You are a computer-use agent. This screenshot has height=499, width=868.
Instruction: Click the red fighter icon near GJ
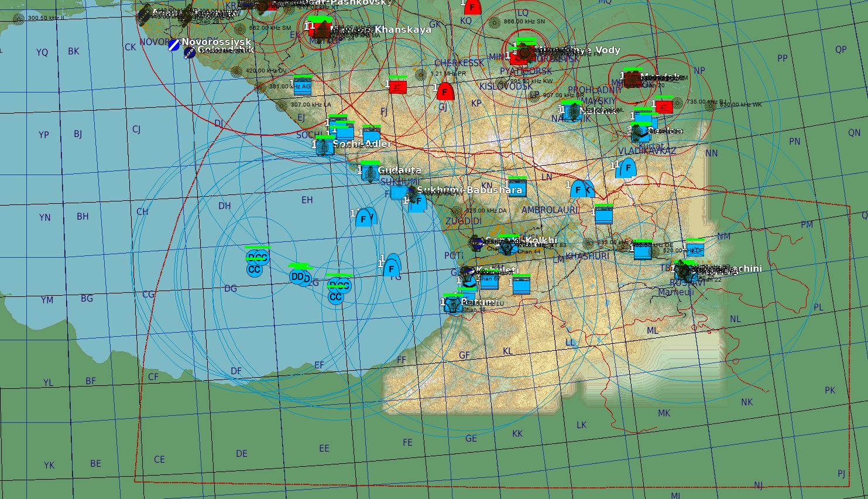pyautogui.click(x=445, y=92)
